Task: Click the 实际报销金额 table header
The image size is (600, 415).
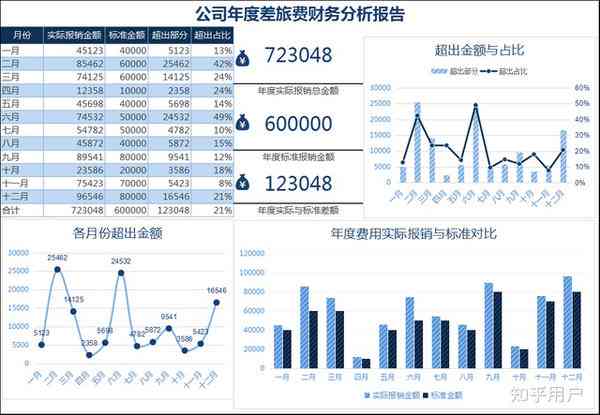Action: click(74, 35)
